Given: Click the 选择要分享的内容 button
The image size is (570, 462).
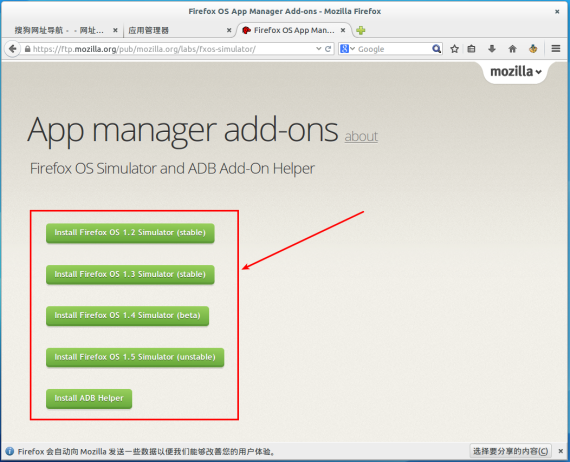Looking at the screenshot, I should (x=510, y=451).
